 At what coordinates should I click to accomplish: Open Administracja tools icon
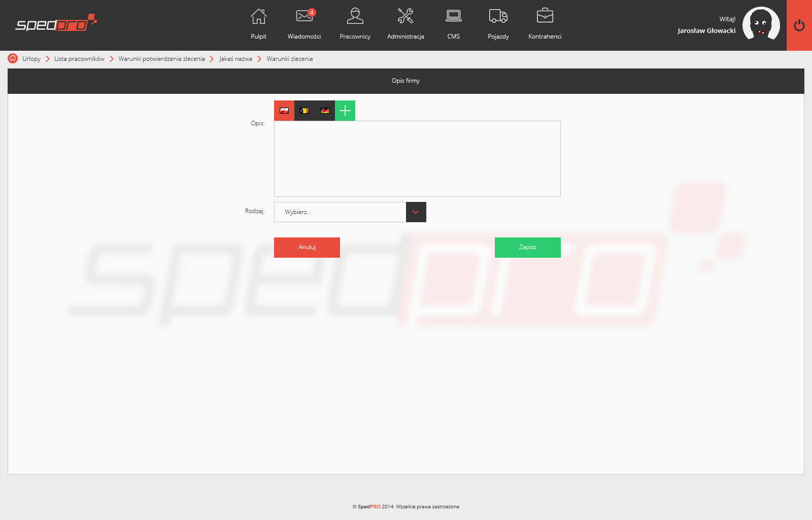click(405, 17)
